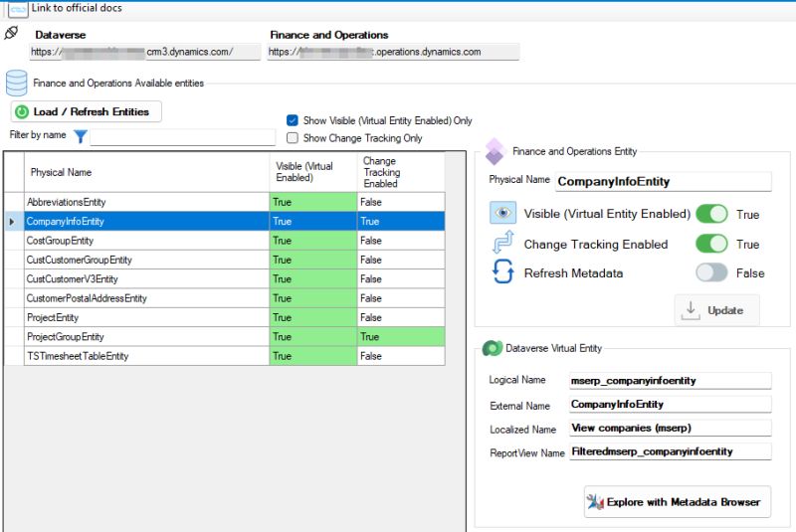Turn off the Change Tracking Enabled toggle
The image size is (796, 532).
711,244
